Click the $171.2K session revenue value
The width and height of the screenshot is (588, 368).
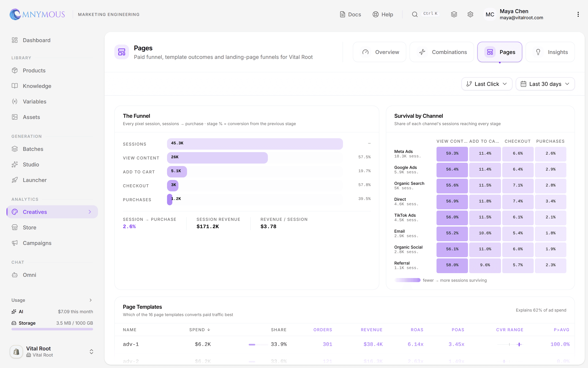[208, 226]
